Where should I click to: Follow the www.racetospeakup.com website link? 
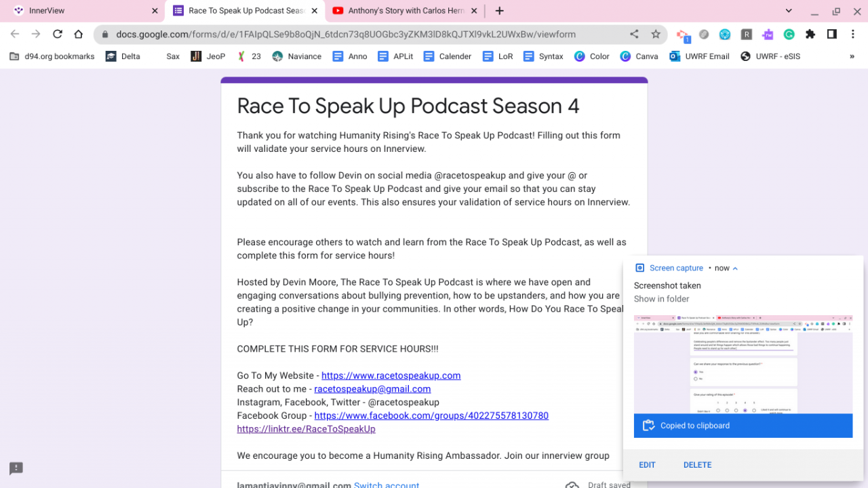(391, 375)
